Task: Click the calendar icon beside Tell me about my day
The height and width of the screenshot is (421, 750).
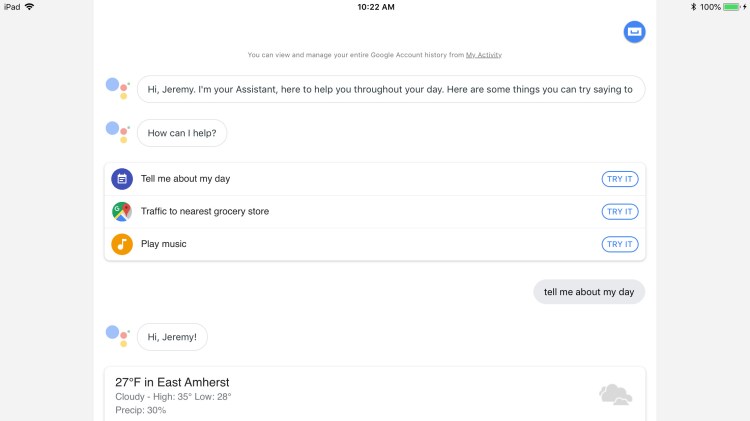Action: [122, 179]
